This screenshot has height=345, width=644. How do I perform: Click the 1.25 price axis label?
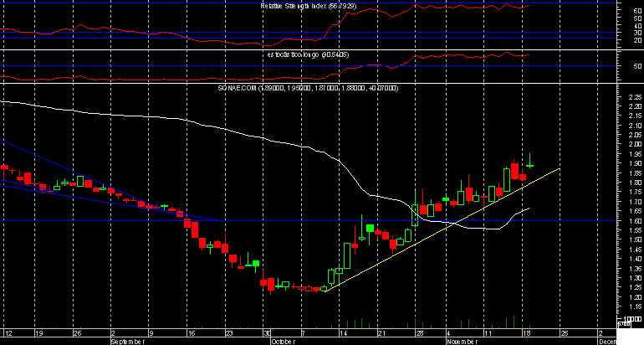point(635,287)
